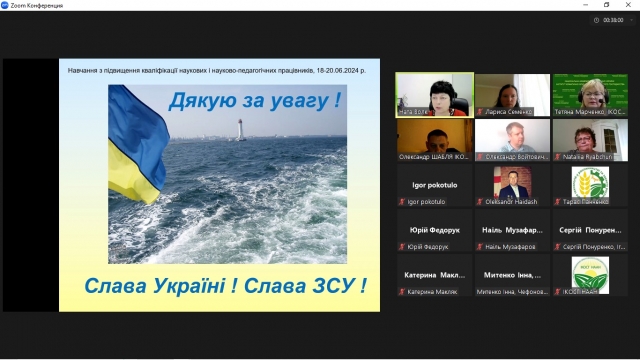
Task: Click the 'Zoom Конференция' window title
Action: (x=37, y=6)
